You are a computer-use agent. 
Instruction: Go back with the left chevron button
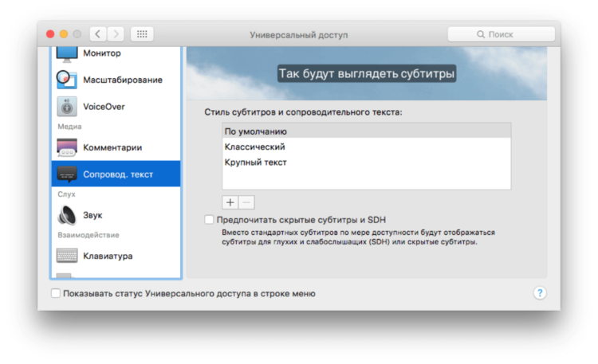(98, 34)
